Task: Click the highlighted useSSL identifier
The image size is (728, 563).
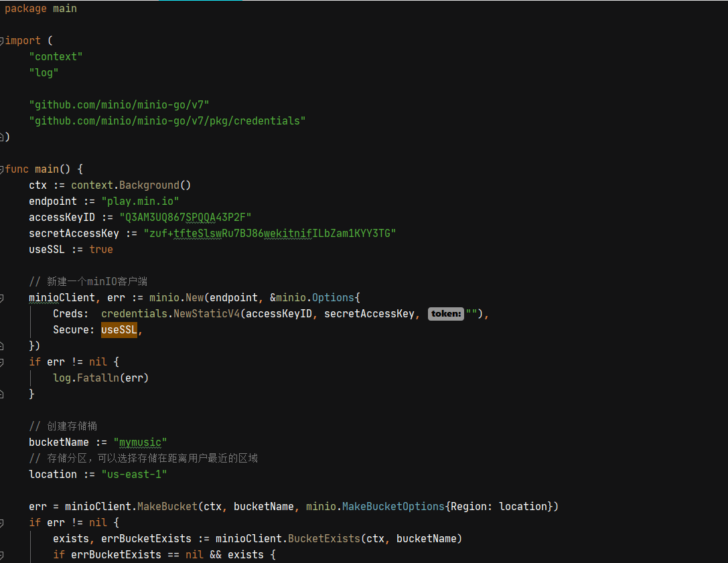Action: pyautogui.click(x=119, y=330)
